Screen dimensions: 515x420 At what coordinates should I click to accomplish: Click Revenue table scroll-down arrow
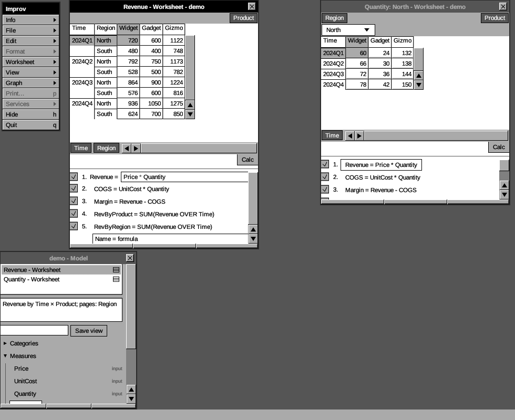(190, 114)
